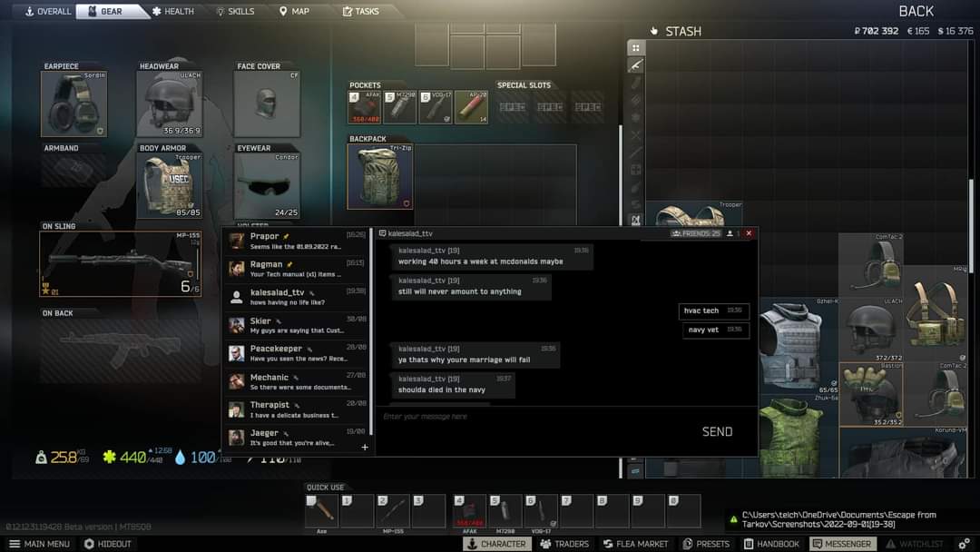Open the Prapor conversation
Screen dimensions: 980x552
point(297,241)
